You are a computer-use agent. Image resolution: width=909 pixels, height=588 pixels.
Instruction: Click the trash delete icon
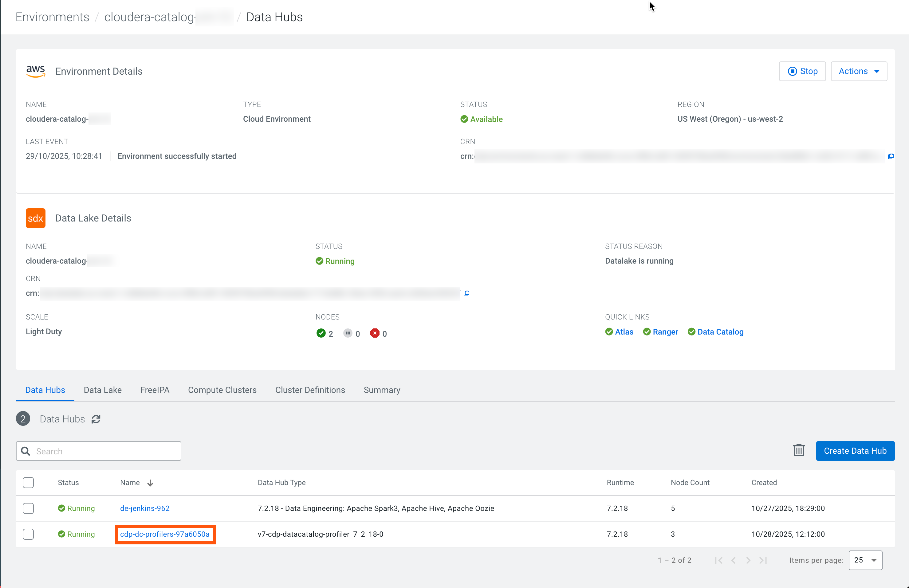coord(799,451)
